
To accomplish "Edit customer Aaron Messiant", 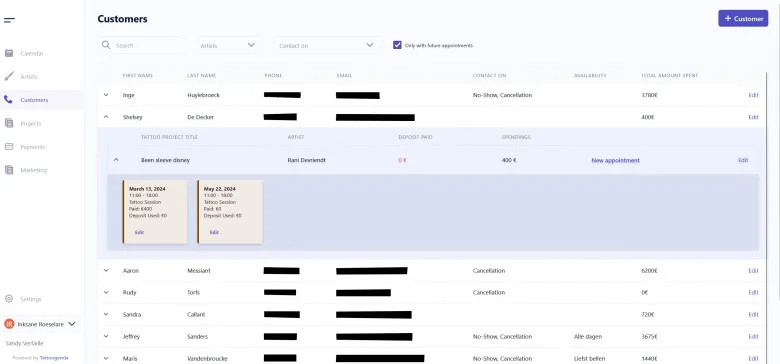I will (x=753, y=271).
